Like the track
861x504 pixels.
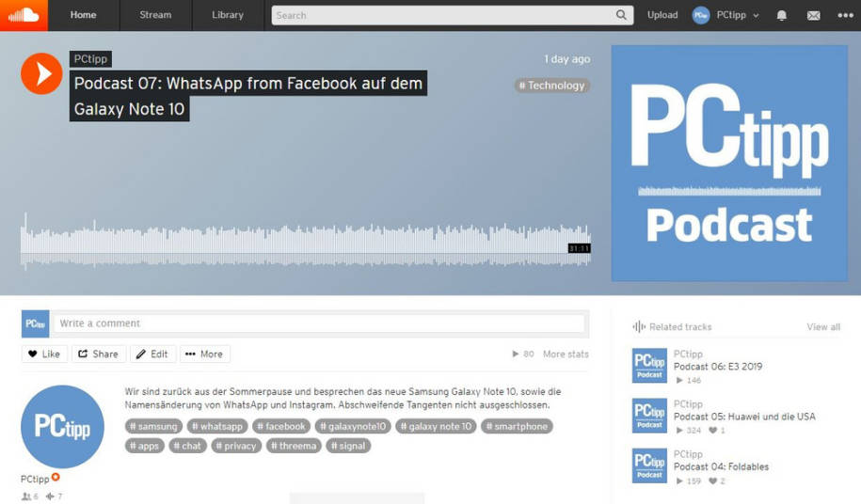click(44, 354)
